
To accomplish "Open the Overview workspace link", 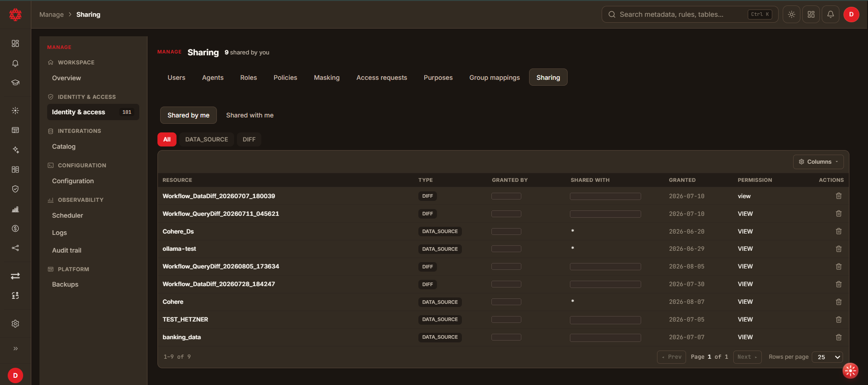I will [67, 78].
